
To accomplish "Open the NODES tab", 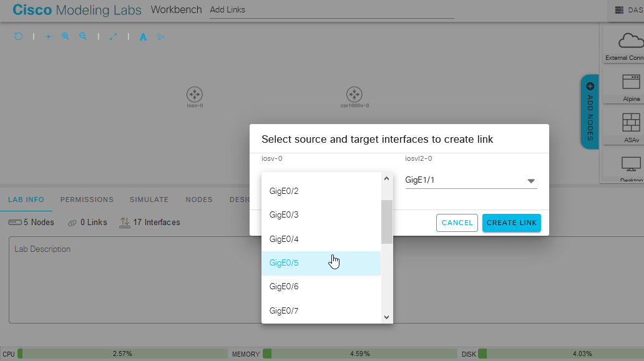I will point(198,200).
